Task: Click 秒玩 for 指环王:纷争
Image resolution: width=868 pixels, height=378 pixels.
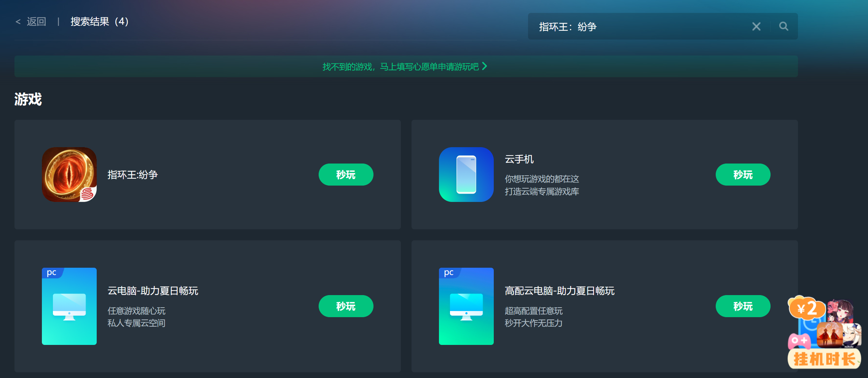Action: (x=346, y=175)
